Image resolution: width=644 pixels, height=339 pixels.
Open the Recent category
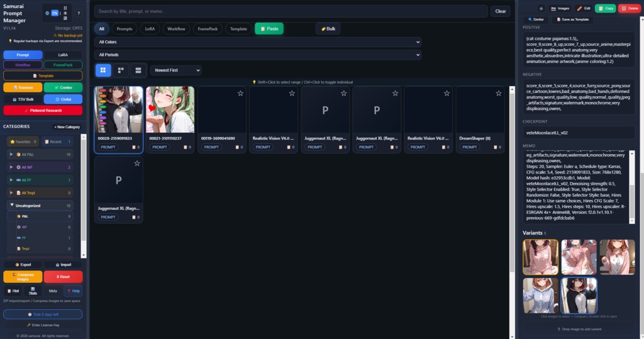pos(57,142)
